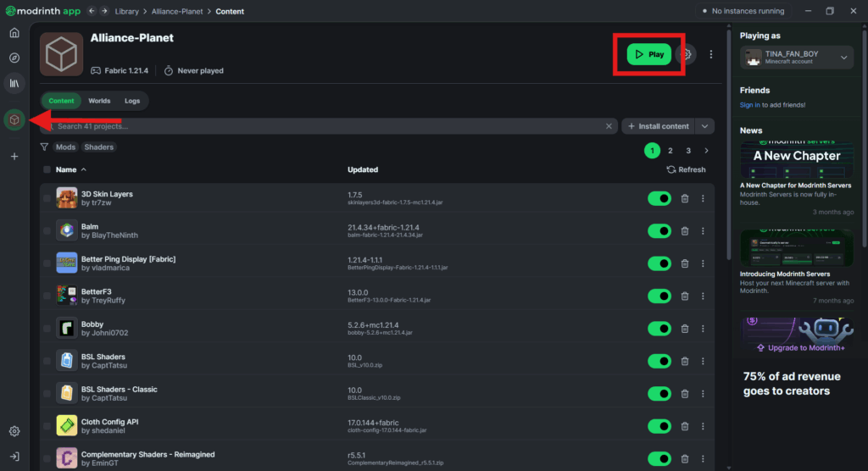Check the 3D Skin Layers row checkbox
The image size is (868, 471).
pos(47,199)
